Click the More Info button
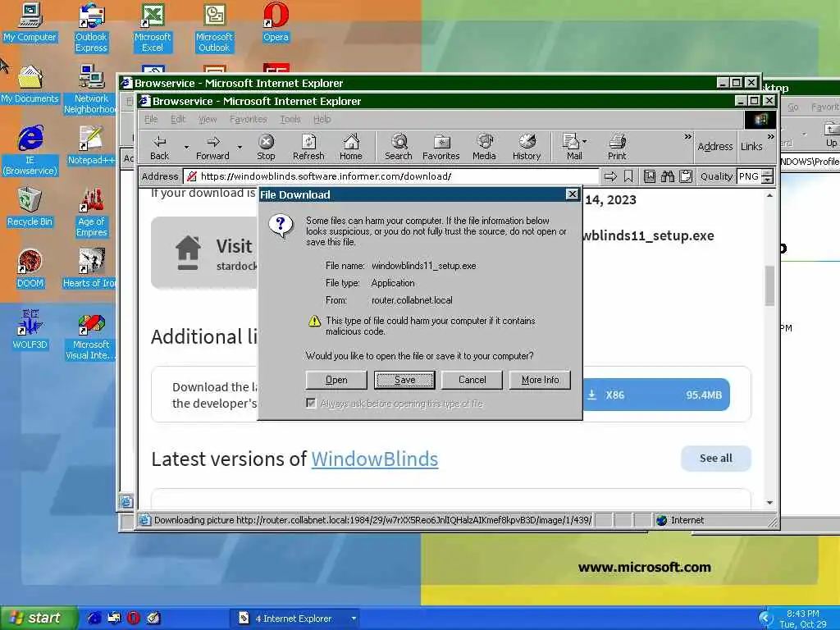This screenshot has width=840, height=630. click(x=540, y=380)
